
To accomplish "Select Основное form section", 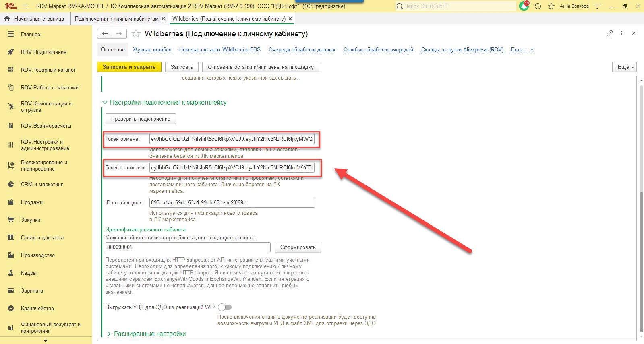I will click(113, 50).
